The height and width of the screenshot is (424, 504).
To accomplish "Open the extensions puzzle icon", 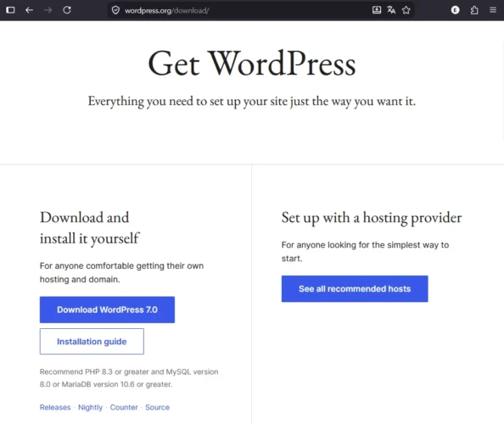I will [474, 10].
